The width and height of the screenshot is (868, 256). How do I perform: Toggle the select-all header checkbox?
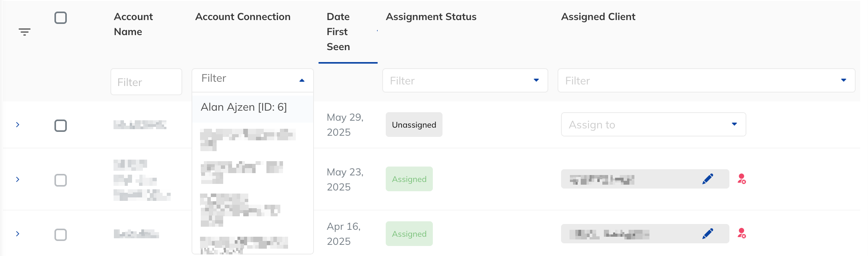(x=61, y=18)
